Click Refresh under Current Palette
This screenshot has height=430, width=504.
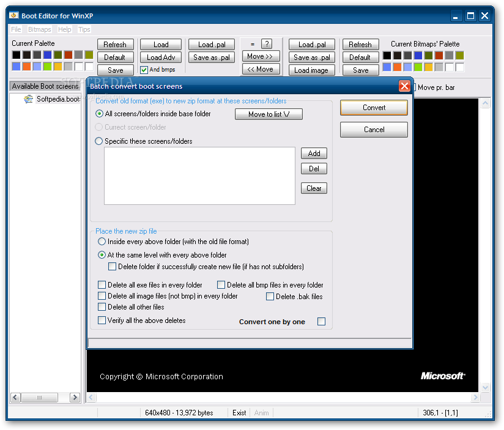pos(116,45)
